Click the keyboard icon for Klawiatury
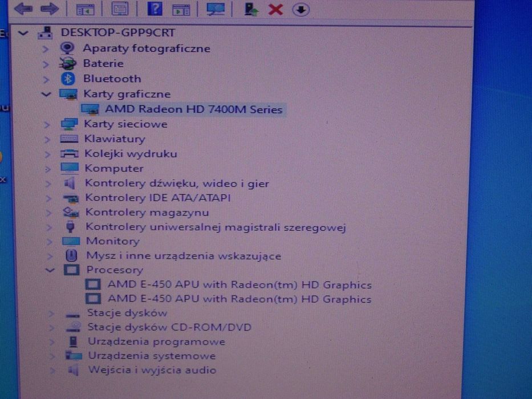This screenshot has height=399, width=532. point(69,139)
